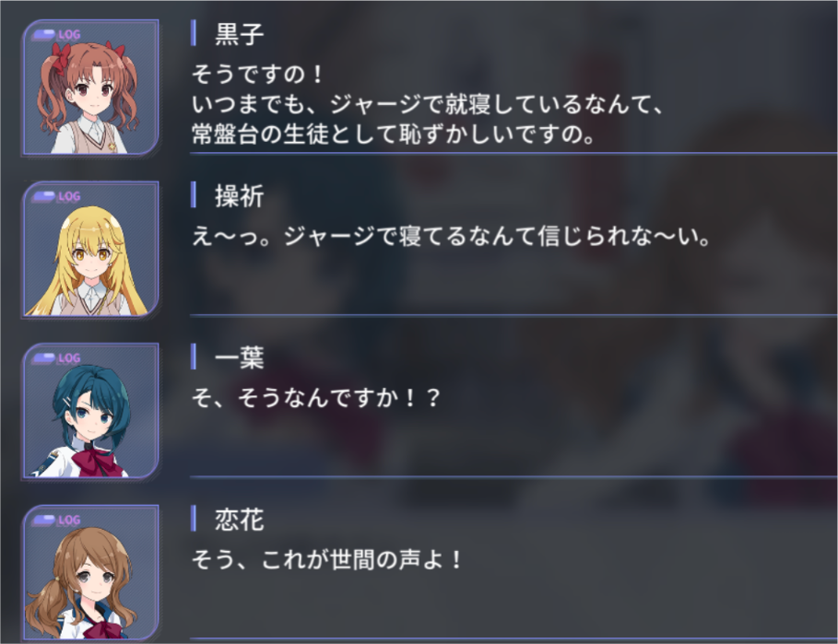
Task: Click the speaker name 一葉
Action: click(240, 357)
